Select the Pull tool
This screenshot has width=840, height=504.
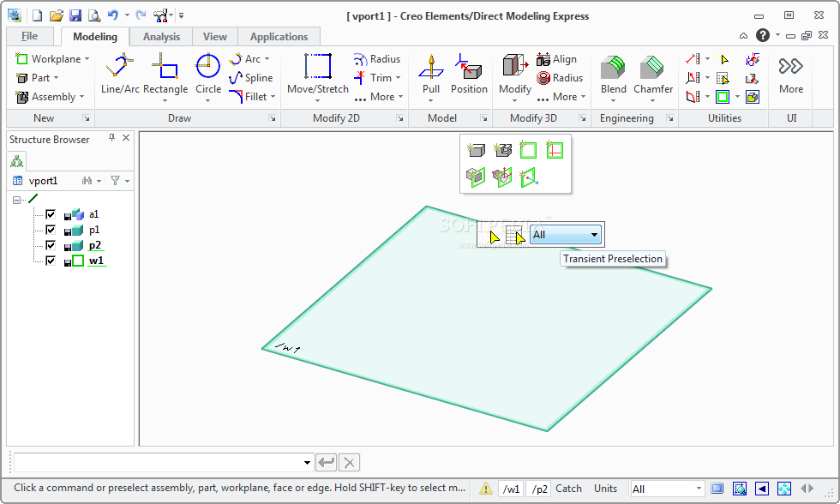click(x=430, y=75)
